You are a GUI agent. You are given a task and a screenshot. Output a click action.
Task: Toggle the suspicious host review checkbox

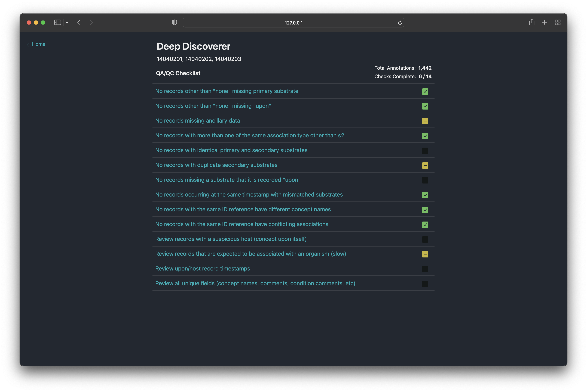click(425, 239)
